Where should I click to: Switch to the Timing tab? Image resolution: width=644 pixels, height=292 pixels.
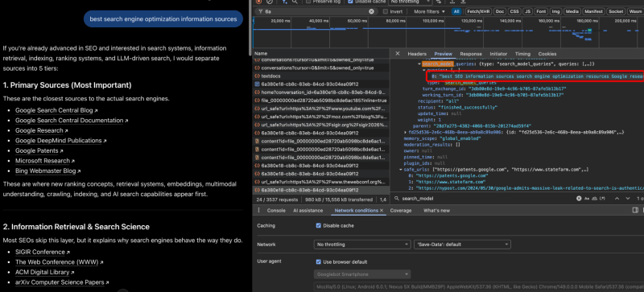pos(522,54)
